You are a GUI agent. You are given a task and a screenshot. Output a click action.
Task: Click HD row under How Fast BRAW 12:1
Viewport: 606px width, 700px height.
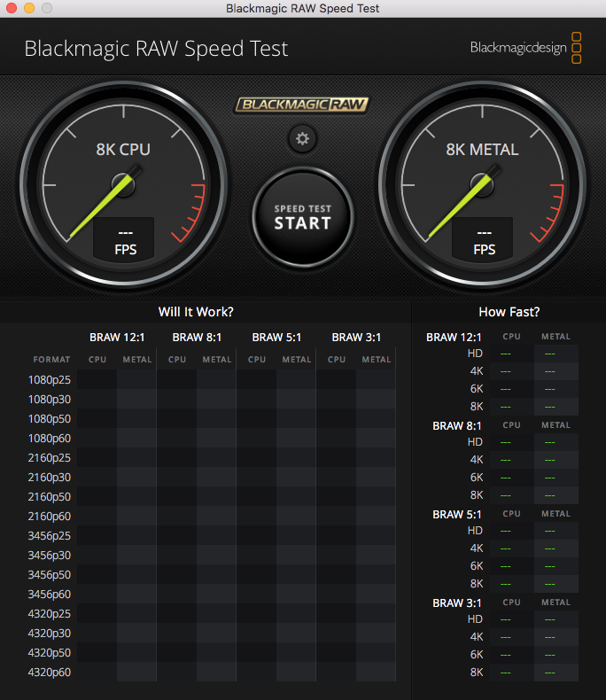[522, 354]
